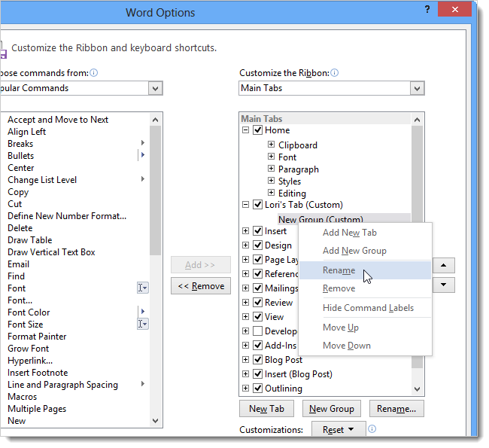This screenshot has height=448, width=489.
Task: Click the Breaks submenu arrow
Action: (143, 142)
